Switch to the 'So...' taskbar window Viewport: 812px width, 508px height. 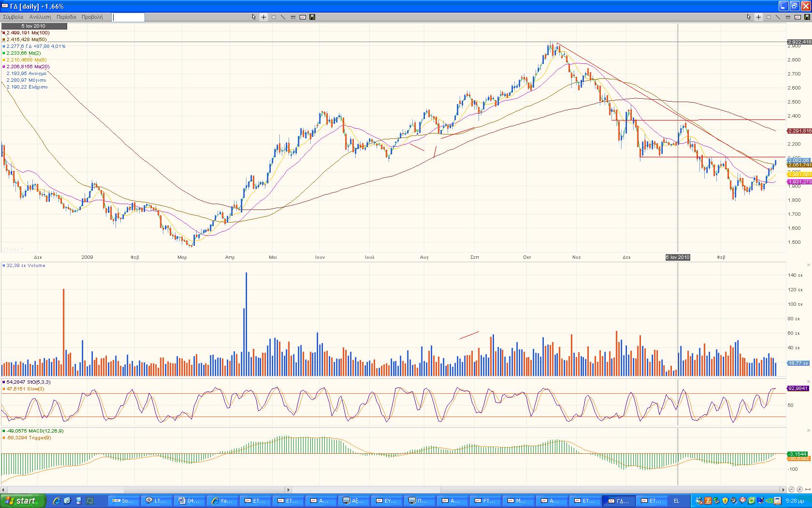click(x=124, y=501)
